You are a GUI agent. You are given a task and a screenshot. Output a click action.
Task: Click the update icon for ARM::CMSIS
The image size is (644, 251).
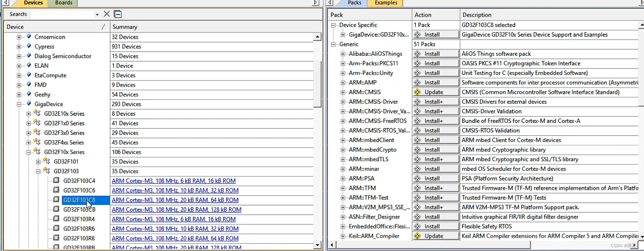pyautogui.click(x=417, y=92)
